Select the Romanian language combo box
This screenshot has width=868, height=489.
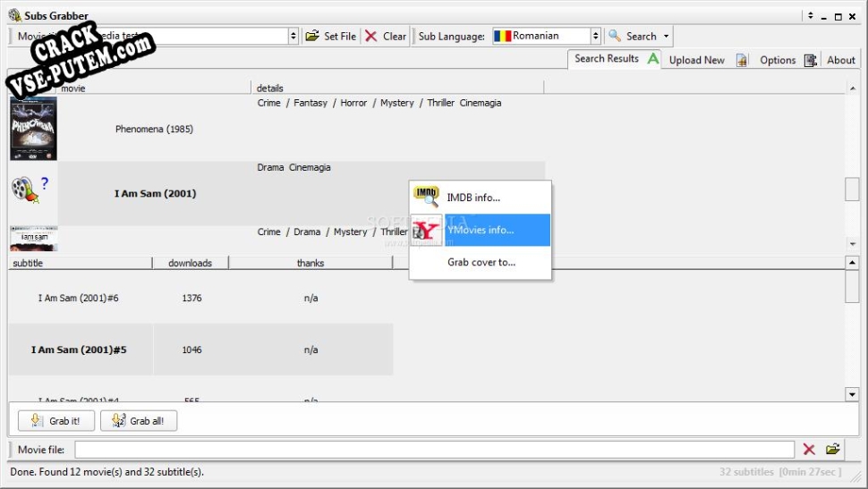[x=547, y=36]
